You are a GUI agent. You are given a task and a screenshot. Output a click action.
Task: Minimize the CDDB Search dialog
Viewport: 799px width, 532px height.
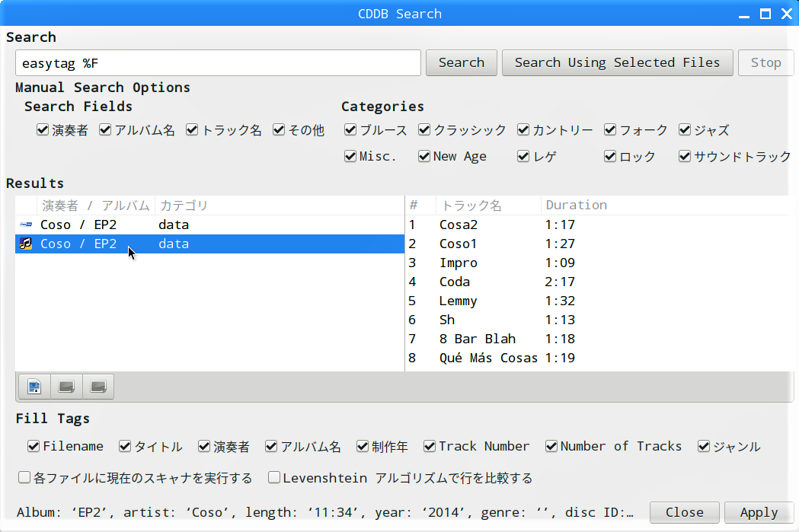744,14
